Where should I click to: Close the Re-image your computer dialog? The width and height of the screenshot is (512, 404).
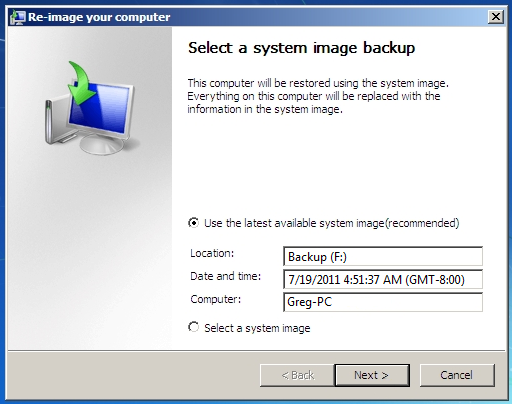point(496,17)
